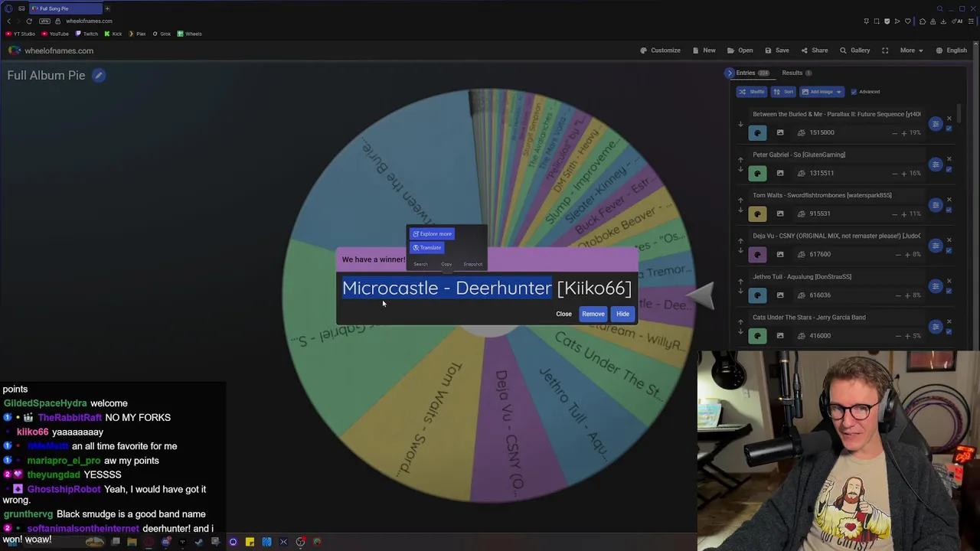Image resolution: width=980 pixels, height=551 pixels.
Task: Add image to Deja Vu CSNY entry
Action: [780, 254]
